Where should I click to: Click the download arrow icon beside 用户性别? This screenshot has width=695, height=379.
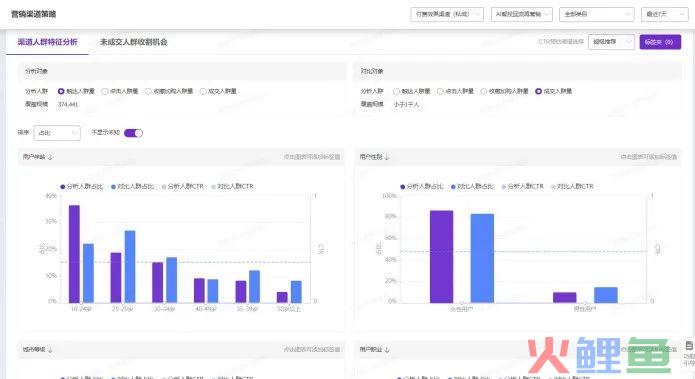coord(387,157)
